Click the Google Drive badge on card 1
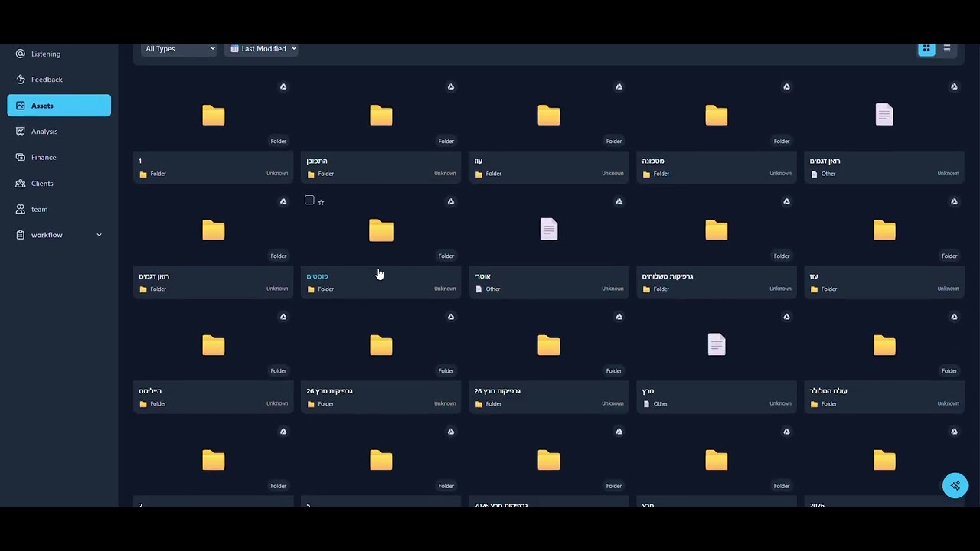 tap(283, 86)
